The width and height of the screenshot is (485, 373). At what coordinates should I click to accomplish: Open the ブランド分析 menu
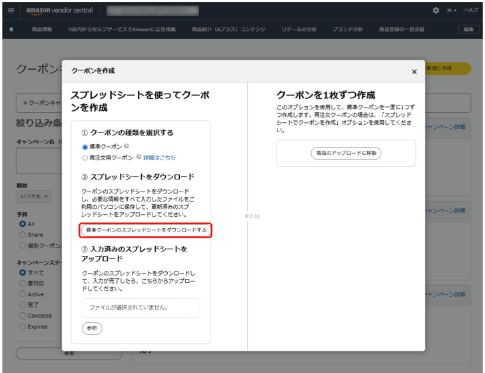click(x=348, y=29)
